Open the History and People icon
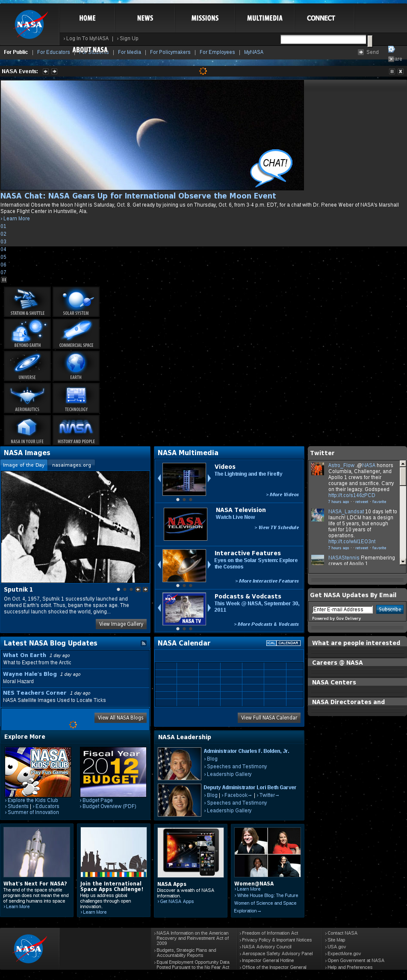 (76, 430)
